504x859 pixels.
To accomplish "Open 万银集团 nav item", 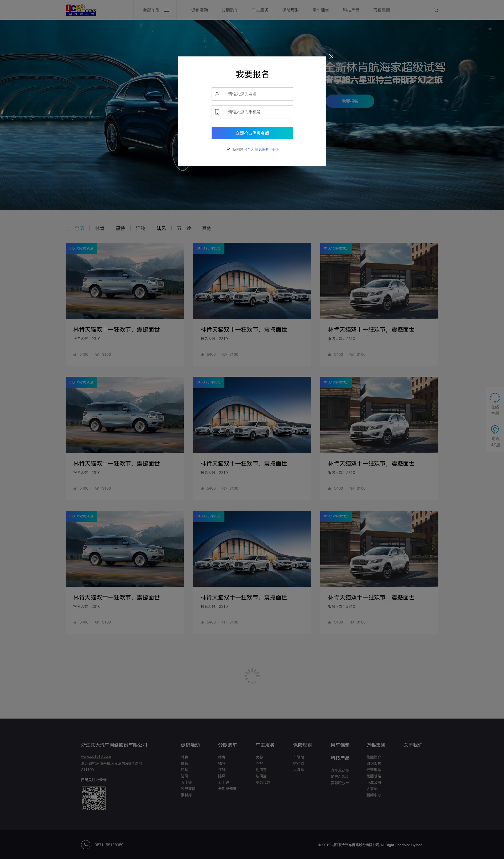I will tap(381, 10).
